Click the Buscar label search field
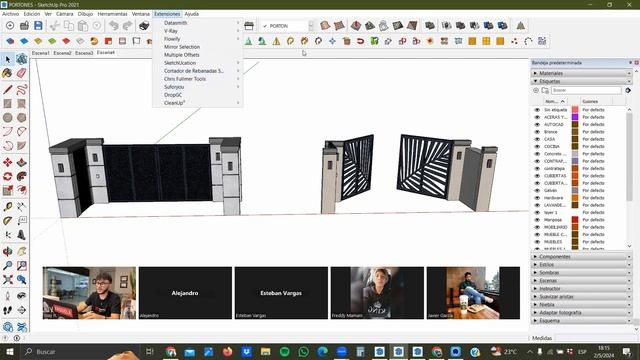Screen dimensions: 640x360 click(586, 90)
